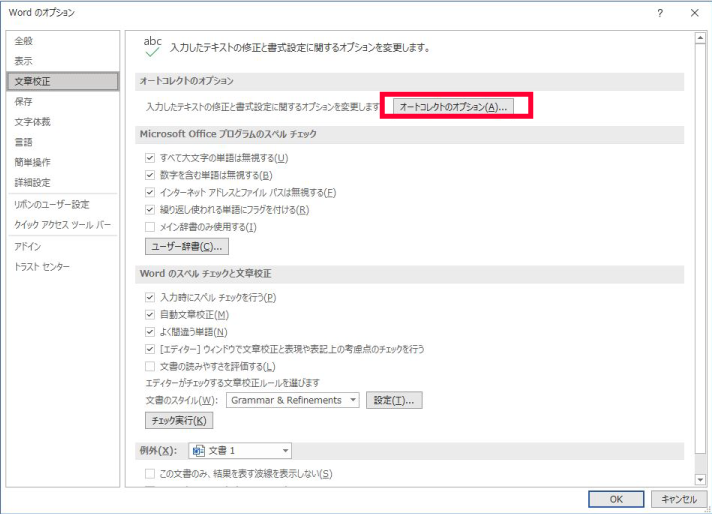Uncheck 数字を含む単語は無視する option

(x=150, y=175)
